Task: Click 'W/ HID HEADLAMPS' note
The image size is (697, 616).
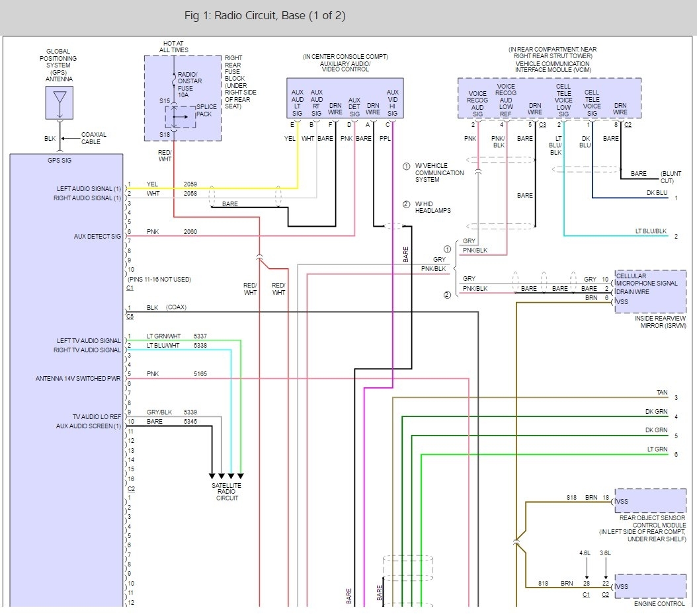Action: (x=432, y=207)
